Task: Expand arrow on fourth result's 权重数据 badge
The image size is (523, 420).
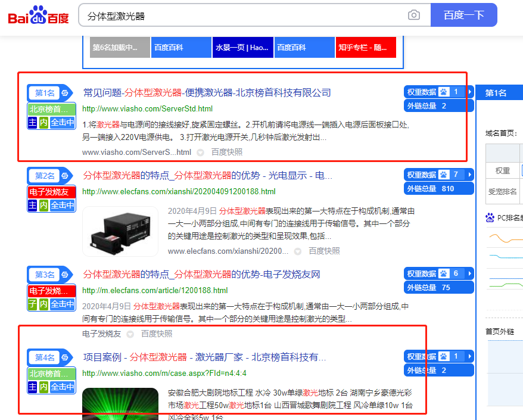Action: click(469, 356)
